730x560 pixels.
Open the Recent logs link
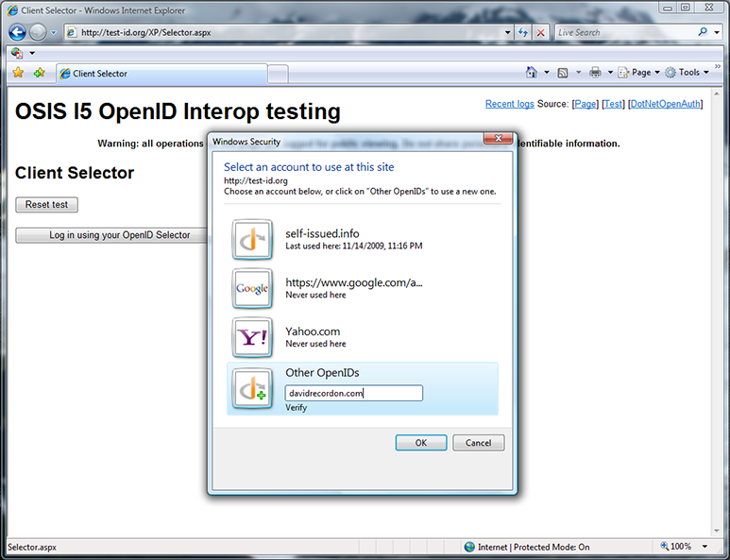pyautogui.click(x=509, y=104)
